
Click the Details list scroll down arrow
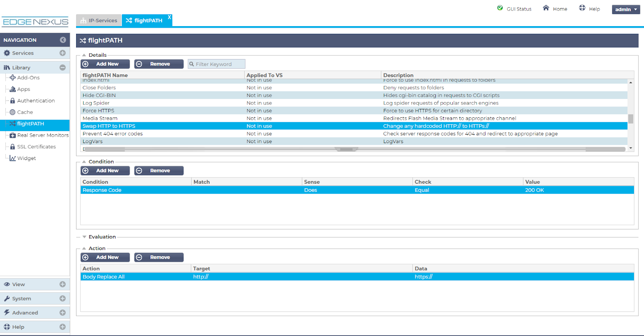click(x=631, y=148)
